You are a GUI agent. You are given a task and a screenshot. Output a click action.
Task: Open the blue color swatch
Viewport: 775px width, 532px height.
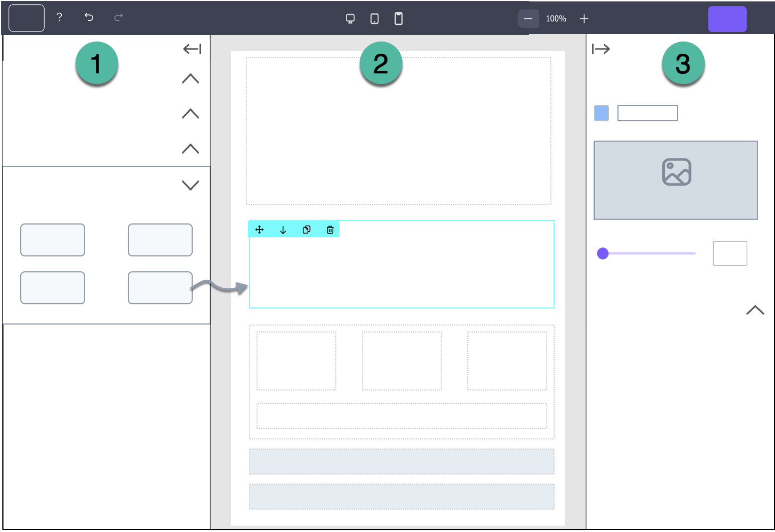[x=601, y=113]
